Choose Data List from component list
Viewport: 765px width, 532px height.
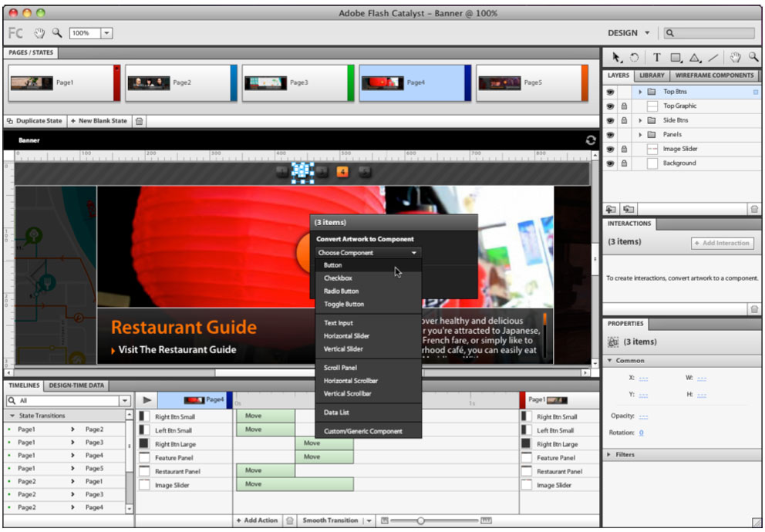tap(369, 412)
